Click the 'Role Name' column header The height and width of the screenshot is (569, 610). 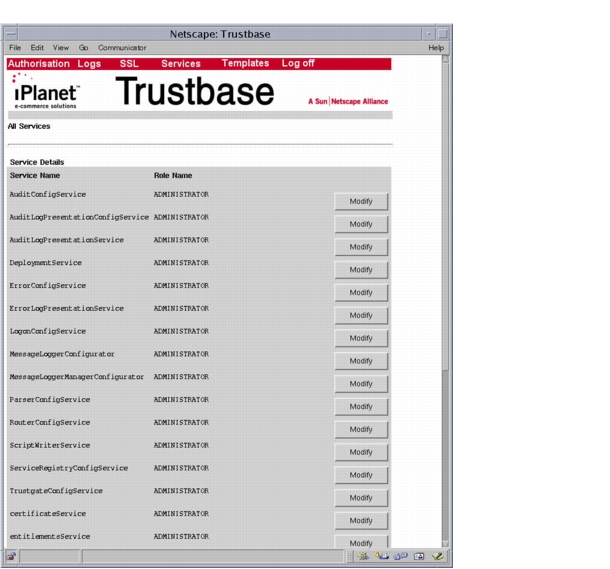(x=173, y=175)
